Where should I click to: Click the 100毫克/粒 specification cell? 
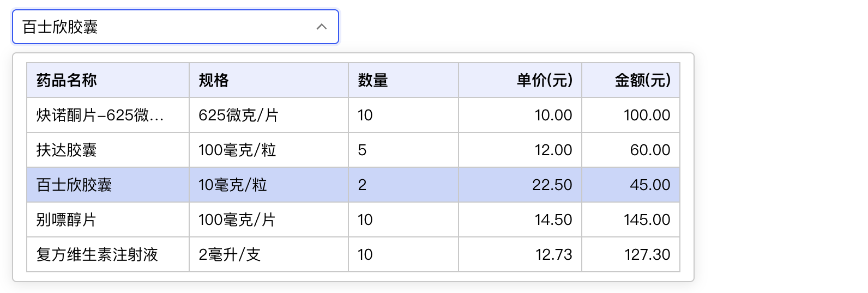click(x=269, y=150)
